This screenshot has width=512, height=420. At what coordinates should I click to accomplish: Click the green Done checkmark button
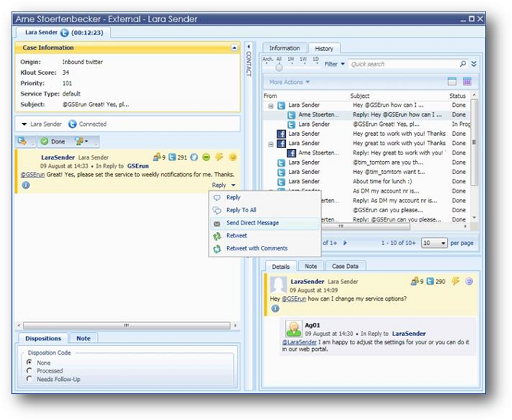click(53, 141)
